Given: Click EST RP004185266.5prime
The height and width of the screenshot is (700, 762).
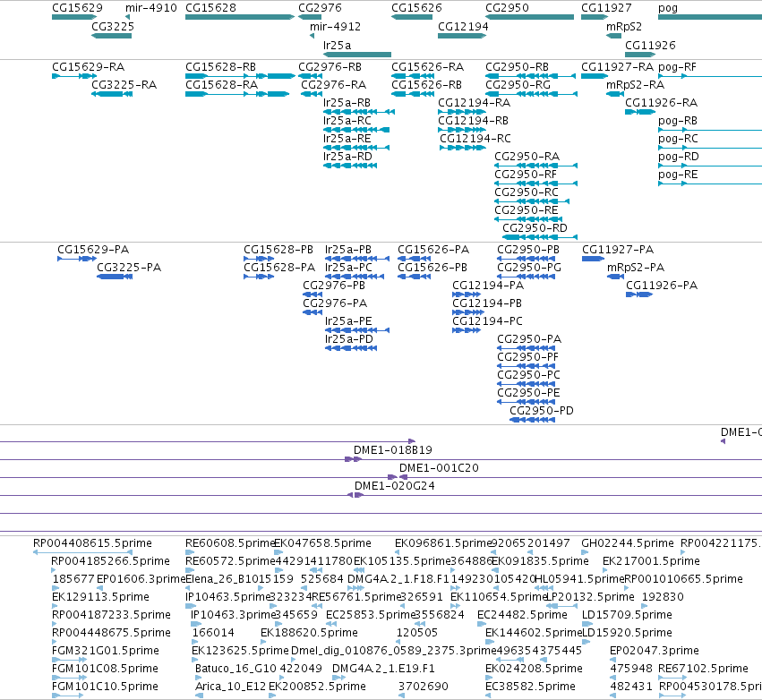Looking at the screenshot, I should click(x=110, y=560).
